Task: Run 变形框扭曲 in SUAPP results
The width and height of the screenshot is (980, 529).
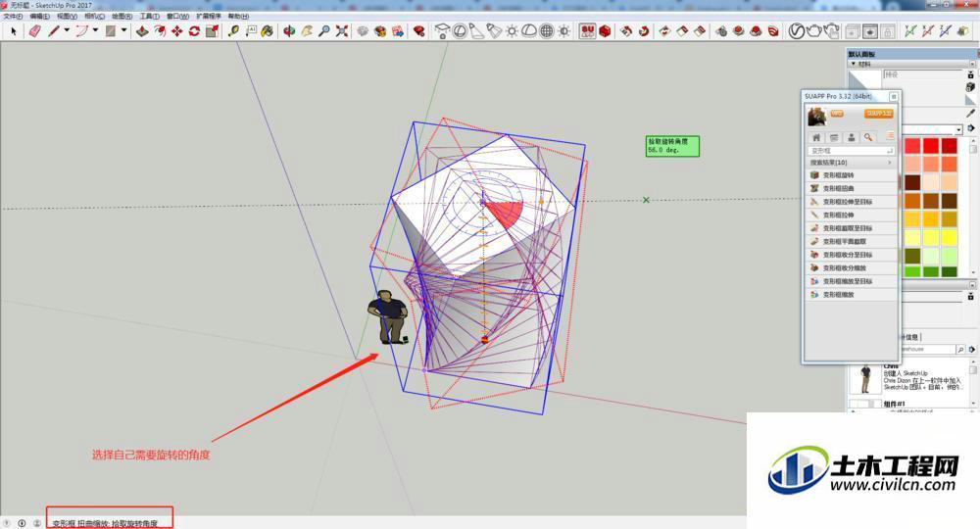Action: [851, 189]
